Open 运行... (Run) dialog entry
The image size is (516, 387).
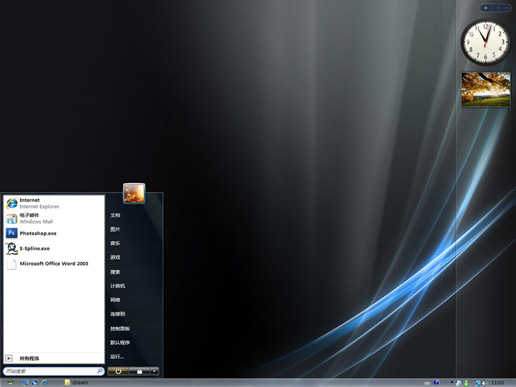[117, 357]
